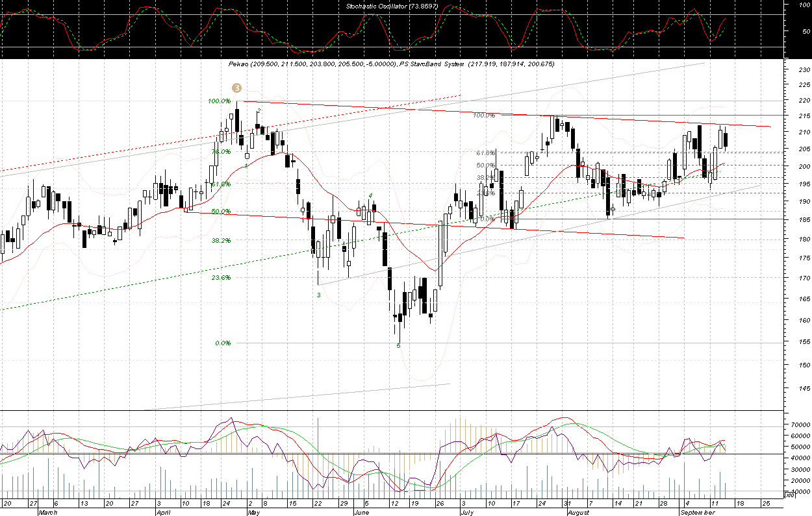Viewport: 812px width, 516px height.
Task: Select the 200 price axis label
Action: tap(803, 166)
